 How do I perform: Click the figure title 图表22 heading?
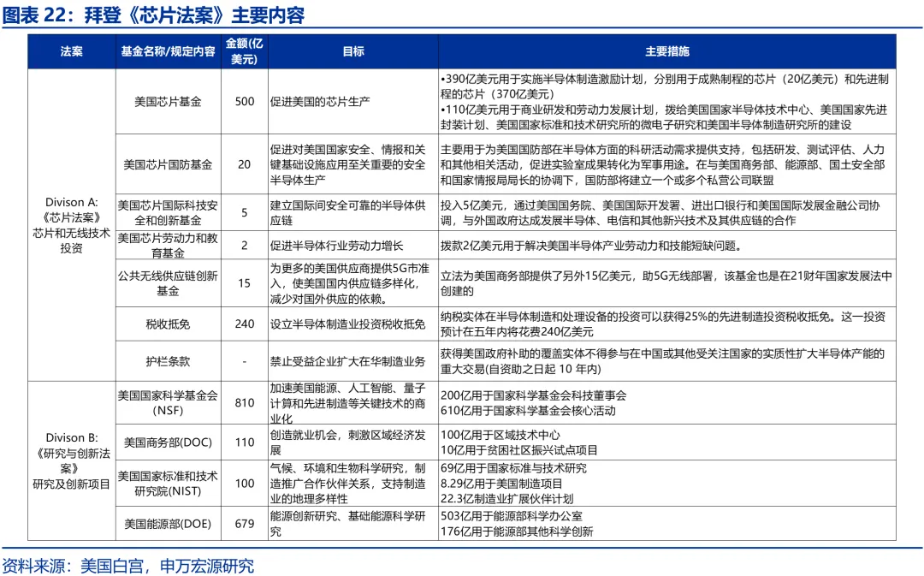(x=154, y=15)
